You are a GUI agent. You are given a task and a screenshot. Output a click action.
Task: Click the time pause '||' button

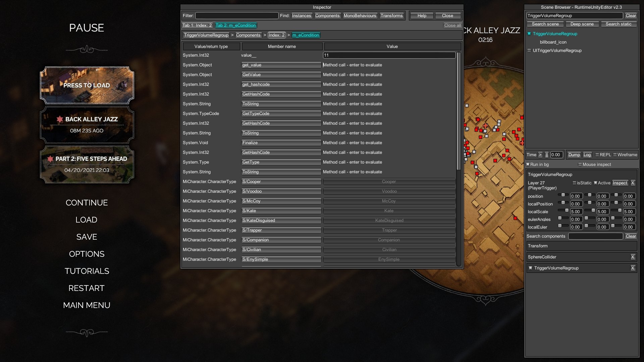point(547,155)
